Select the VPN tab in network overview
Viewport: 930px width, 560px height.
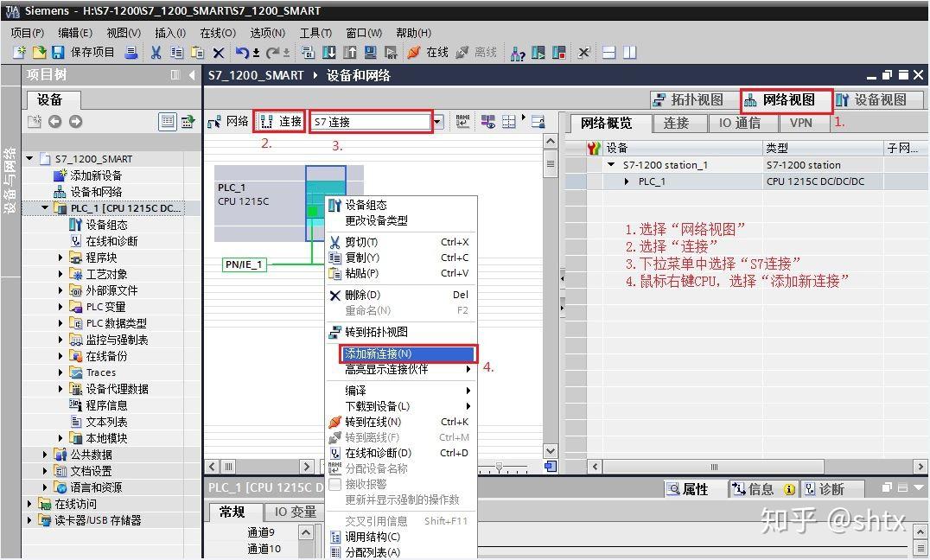tap(801, 123)
